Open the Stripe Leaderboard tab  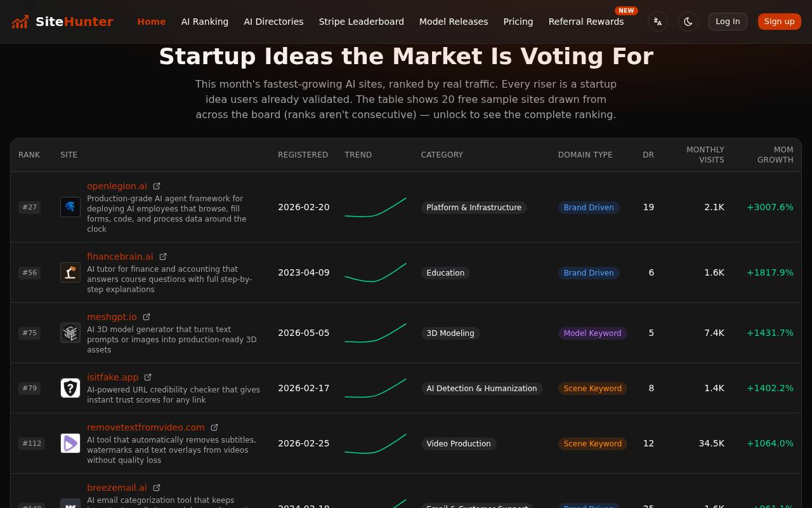pos(362,22)
